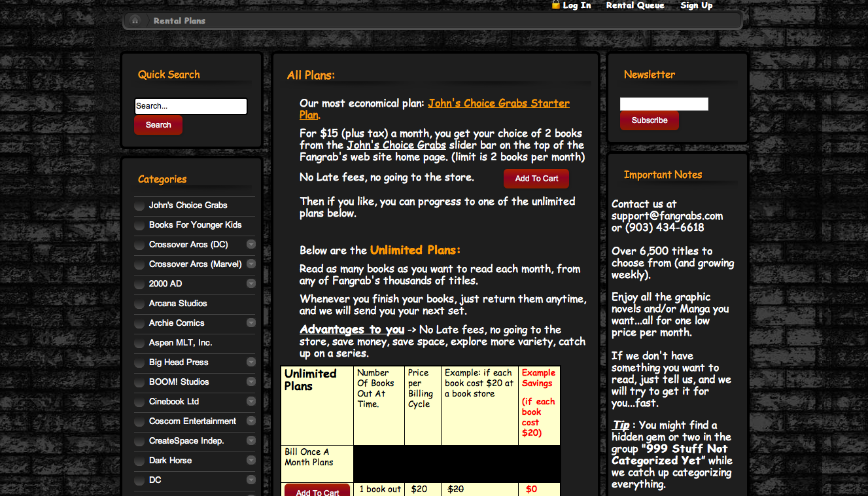Screen dimensions: 868x496
Task: Select the '1 book out' table cell
Action: click(x=379, y=489)
